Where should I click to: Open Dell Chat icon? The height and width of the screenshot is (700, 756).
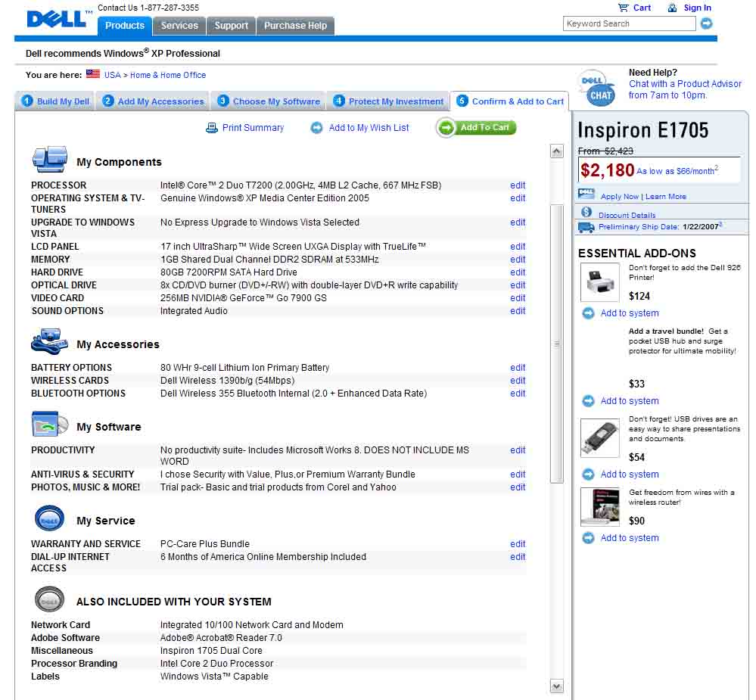point(598,89)
